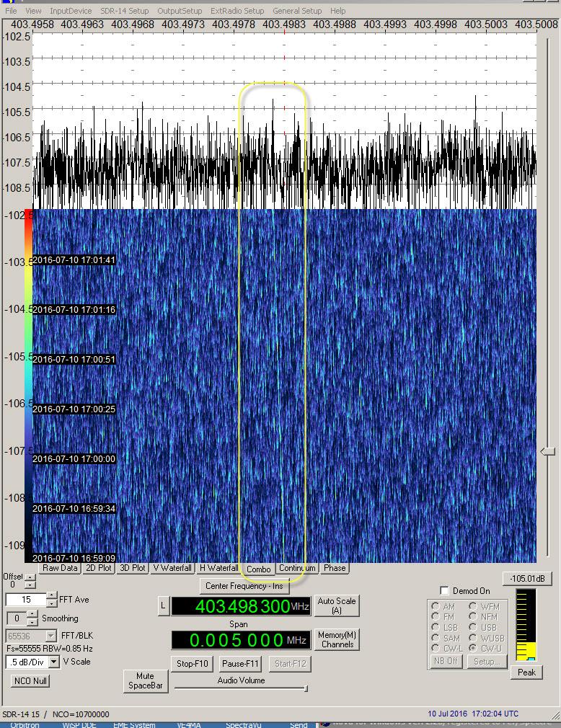Open the InputDevice menu

(x=71, y=10)
